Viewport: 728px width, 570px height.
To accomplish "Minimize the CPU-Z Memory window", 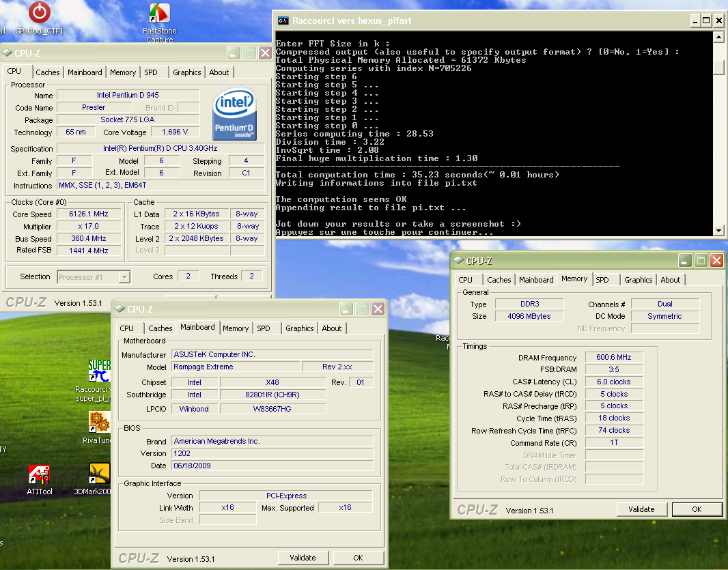I will tap(685, 260).
